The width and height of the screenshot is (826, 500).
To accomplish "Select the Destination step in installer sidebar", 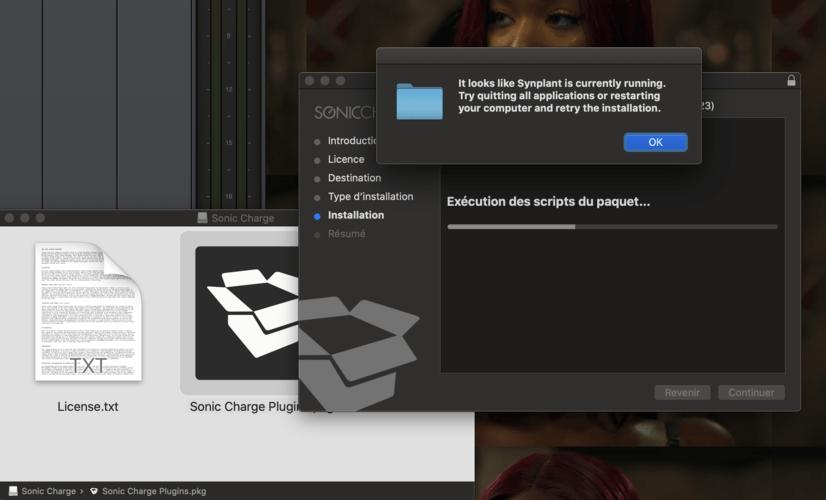I will click(x=354, y=178).
